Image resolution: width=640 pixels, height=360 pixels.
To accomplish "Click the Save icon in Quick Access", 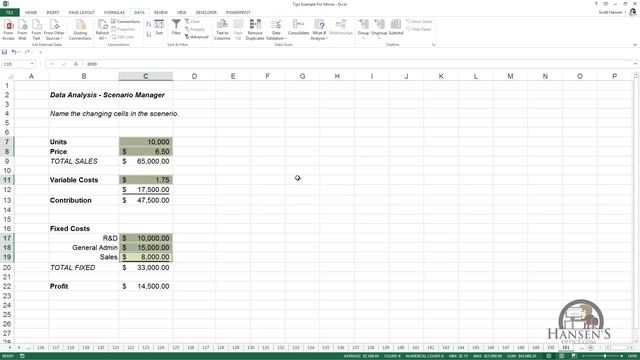I will (4, 52).
